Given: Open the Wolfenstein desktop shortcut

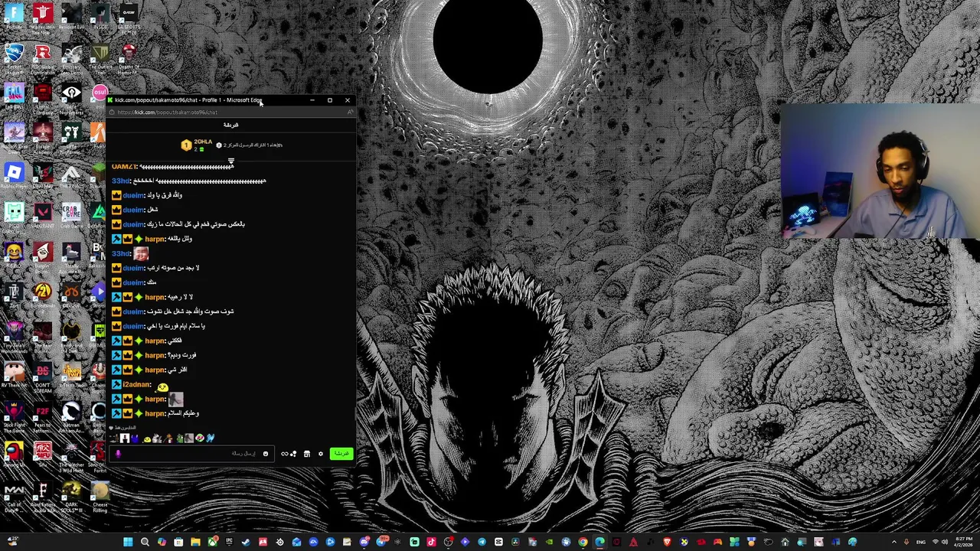Looking at the screenshot, I should (x=43, y=18).
